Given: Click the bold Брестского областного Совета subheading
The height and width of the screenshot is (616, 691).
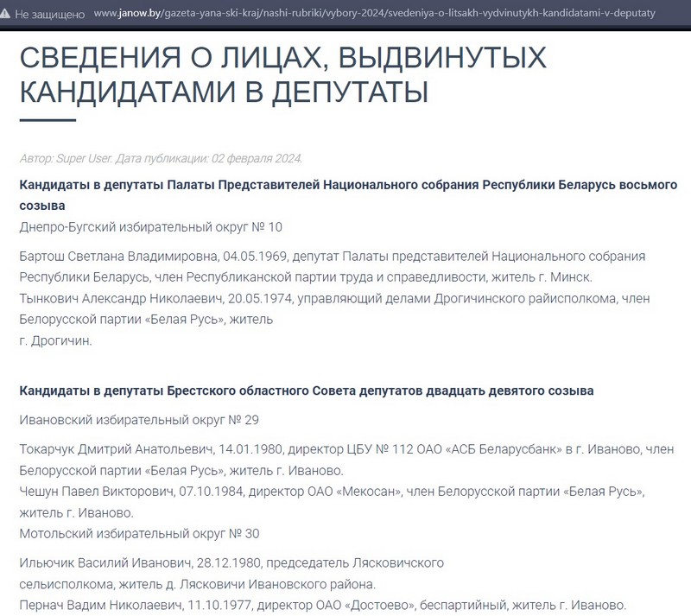Looking at the screenshot, I should click(x=306, y=391).
